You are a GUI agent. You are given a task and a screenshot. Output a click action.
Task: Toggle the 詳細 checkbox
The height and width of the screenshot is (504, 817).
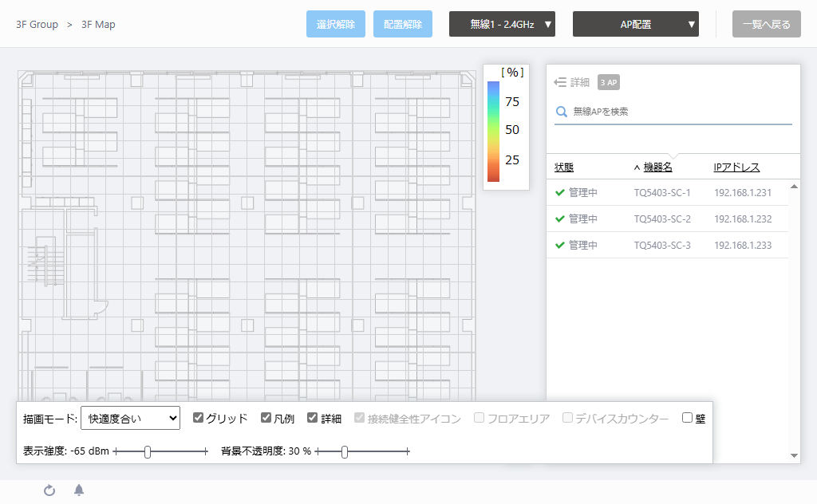coord(312,418)
